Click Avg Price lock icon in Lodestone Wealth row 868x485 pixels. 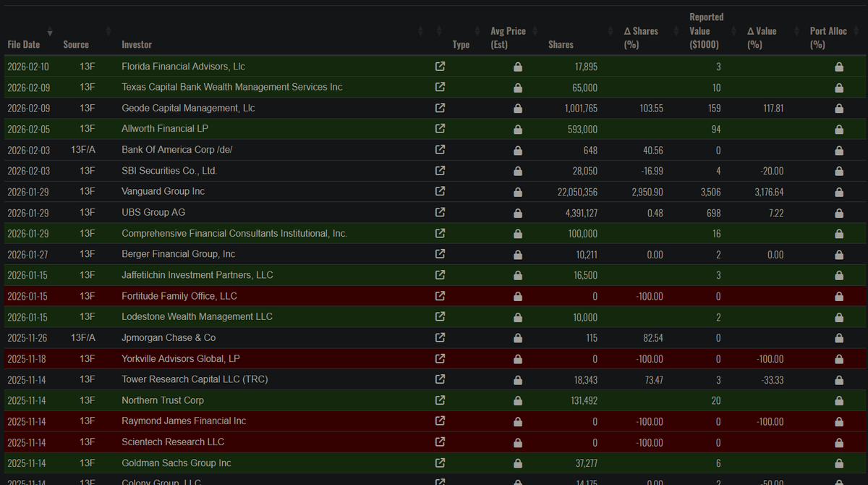pyautogui.click(x=518, y=317)
